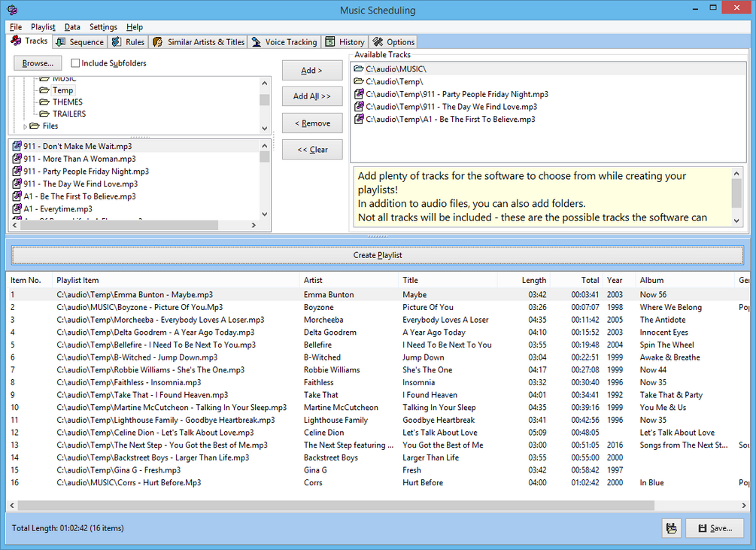This screenshot has height=550, width=756.
Task: Click the folder tree scrollbar down arrow
Action: point(264,128)
